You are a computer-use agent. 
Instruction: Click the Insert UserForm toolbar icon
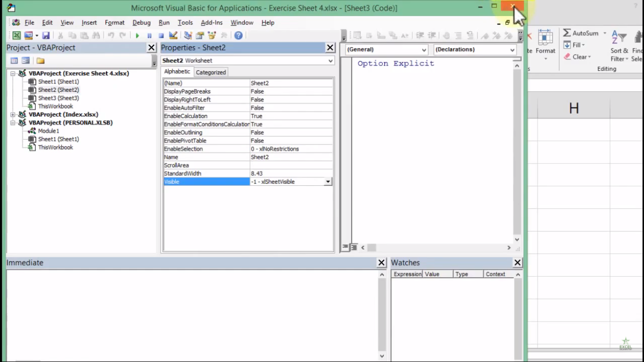[x=28, y=35]
